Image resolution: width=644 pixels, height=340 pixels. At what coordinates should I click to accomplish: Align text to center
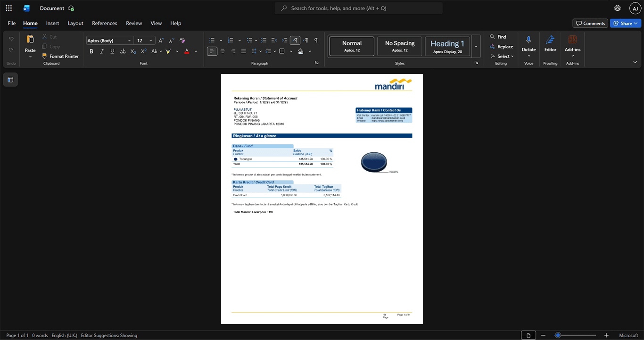pyautogui.click(x=223, y=51)
